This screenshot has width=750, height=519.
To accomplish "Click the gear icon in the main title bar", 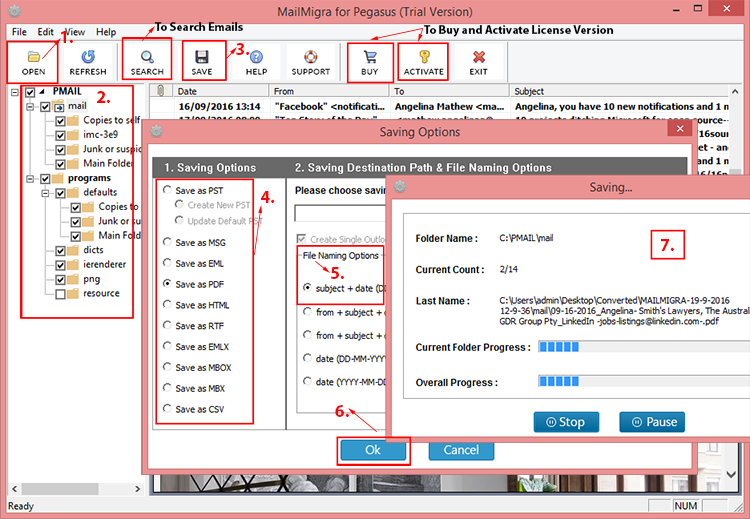I will point(14,11).
